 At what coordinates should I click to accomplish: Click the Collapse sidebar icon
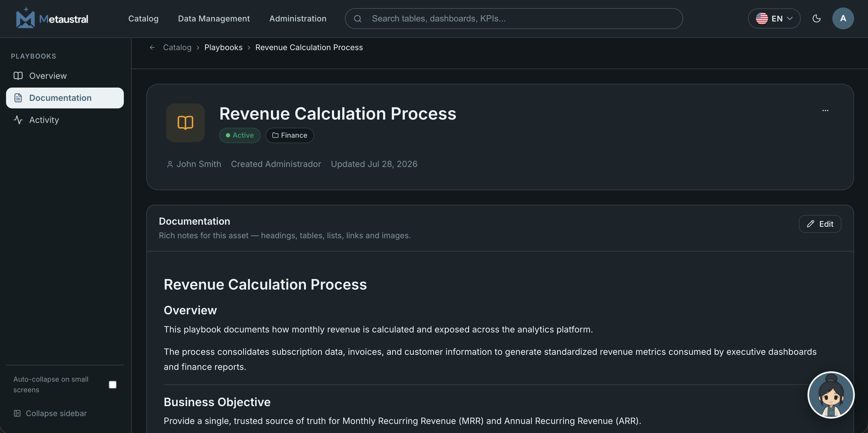pos(17,413)
